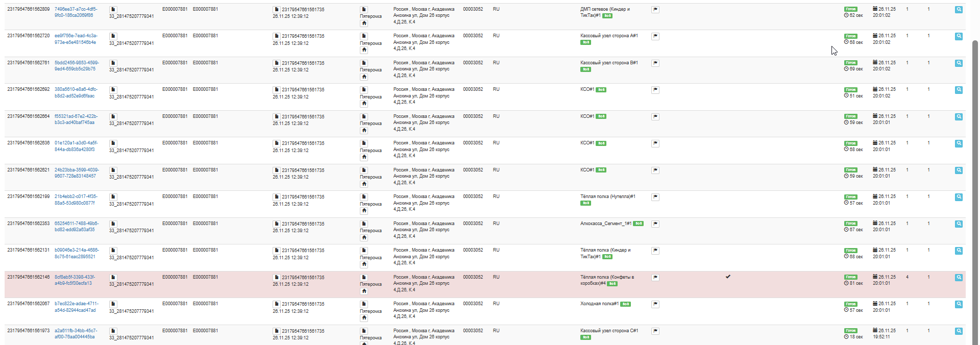Click count link 4 in highlighted pink row
980x345 pixels.
pyautogui.click(x=907, y=277)
